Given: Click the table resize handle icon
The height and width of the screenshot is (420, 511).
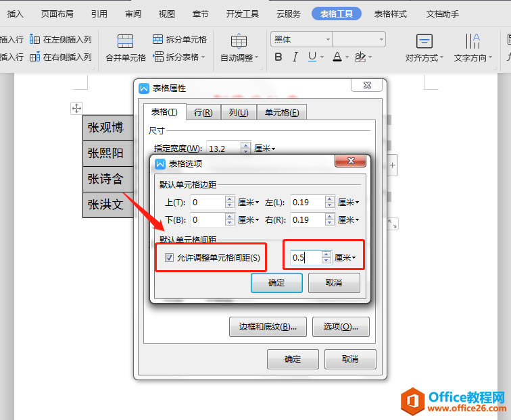Looking at the screenshot, I should point(392,224).
